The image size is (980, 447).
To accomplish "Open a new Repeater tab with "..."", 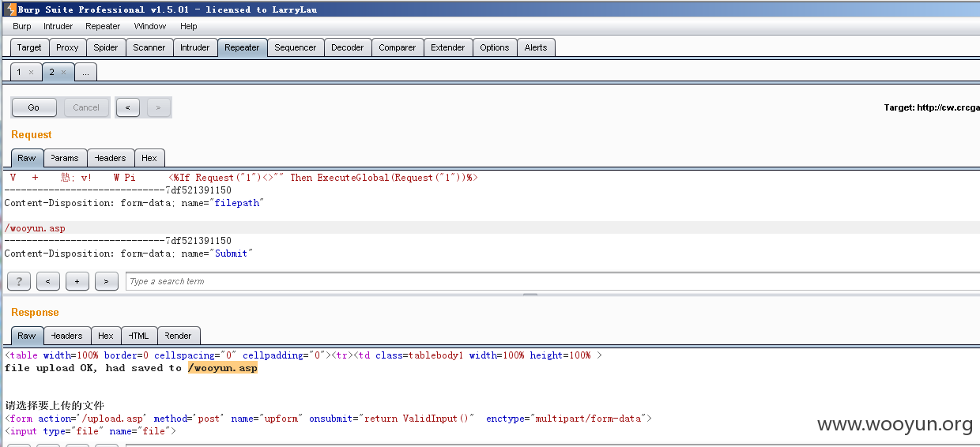I will pos(85,72).
